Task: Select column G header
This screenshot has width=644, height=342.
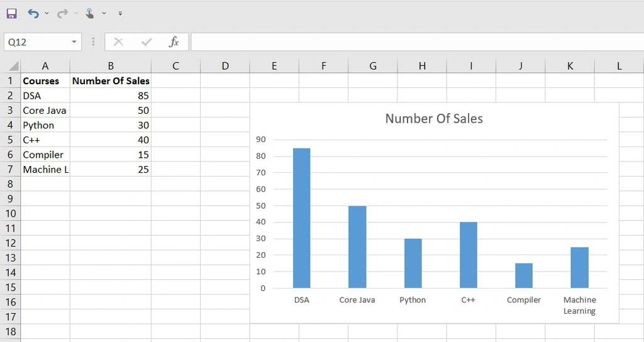Action: [x=373, y=65]
